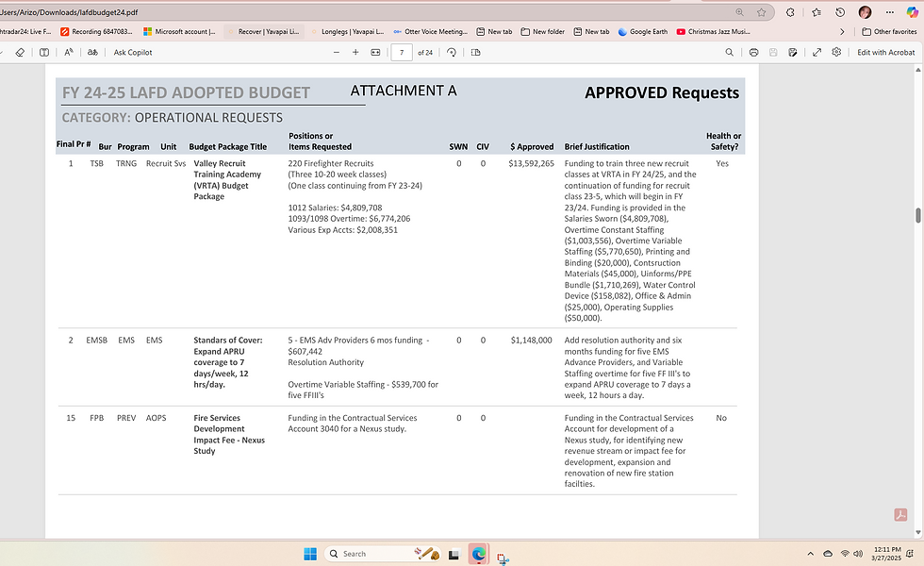Click the Add text tool icon
This screenshot has height=566, width=924.
tap(44, 53)
